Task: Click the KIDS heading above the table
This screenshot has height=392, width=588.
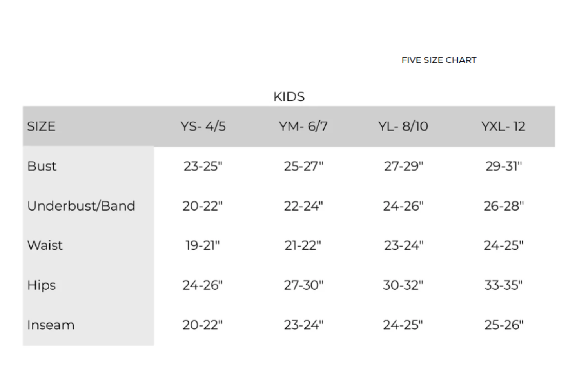Action: [x=289, y=96]
